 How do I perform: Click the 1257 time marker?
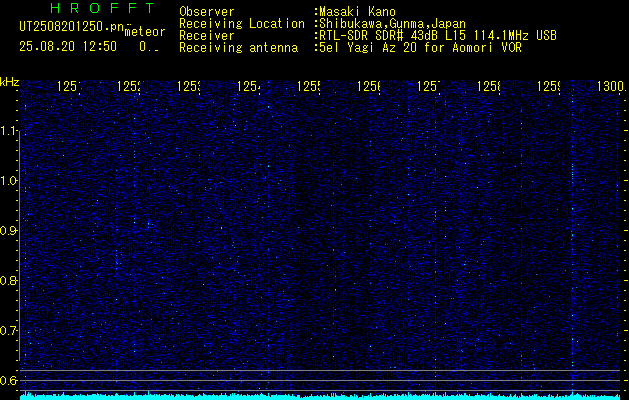pos(429,86)
